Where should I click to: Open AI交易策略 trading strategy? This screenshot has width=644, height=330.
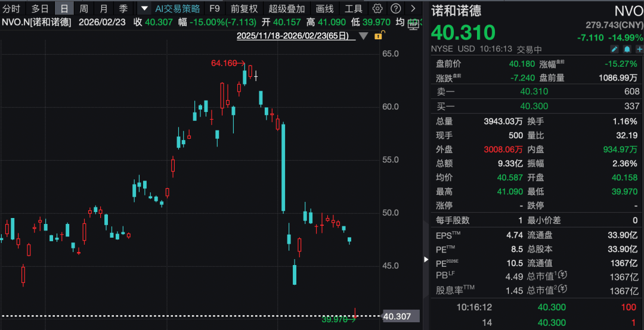[x=178, y=8]
